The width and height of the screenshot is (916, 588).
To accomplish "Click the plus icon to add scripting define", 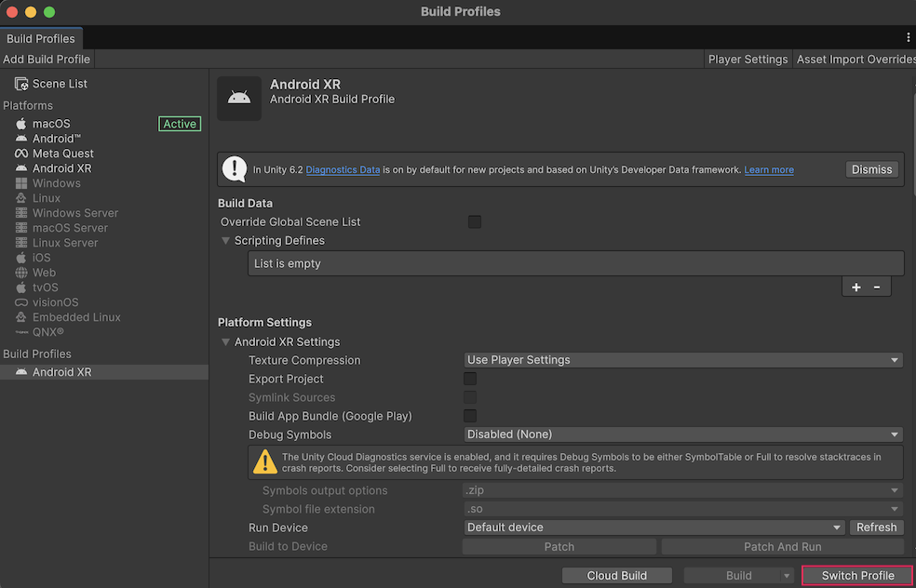I will (856, 287).
